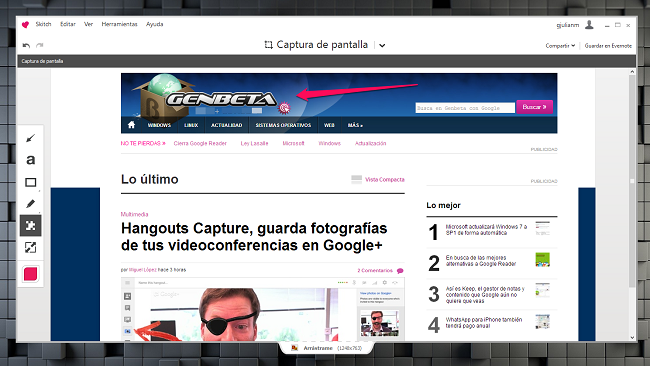Click LINUX in Genbeta navigation bar
Image resolution: width=650 pixels, height=366 pixels.
click(191, 125)
